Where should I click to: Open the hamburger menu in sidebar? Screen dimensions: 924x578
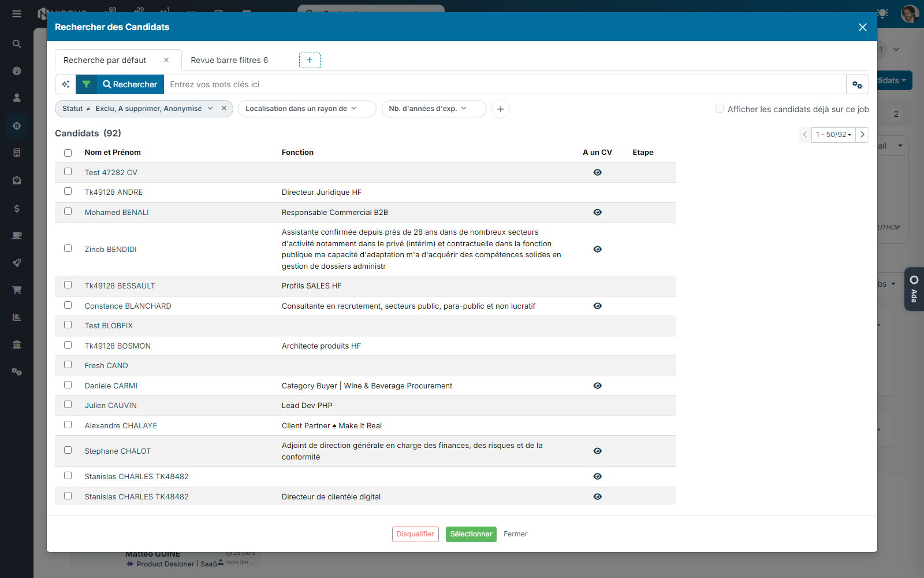tap(17, 14)
